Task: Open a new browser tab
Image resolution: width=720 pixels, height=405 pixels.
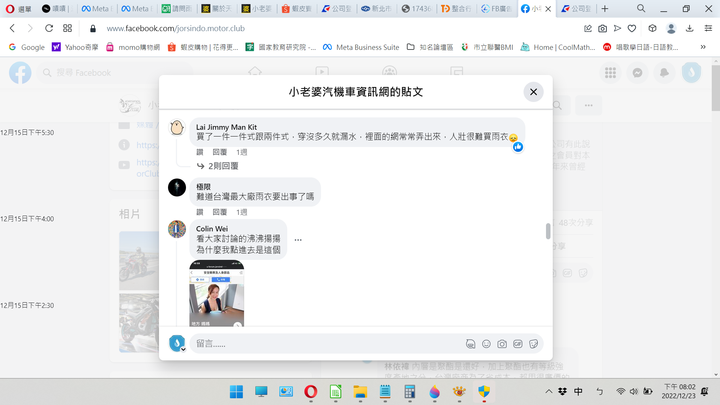Action: 605,9
